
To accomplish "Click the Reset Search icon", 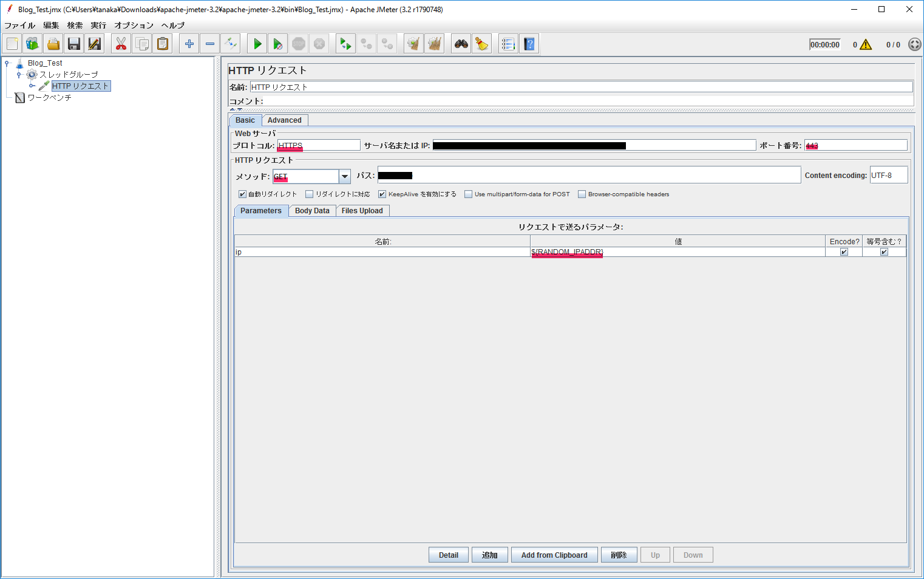I will click(482, 44).
